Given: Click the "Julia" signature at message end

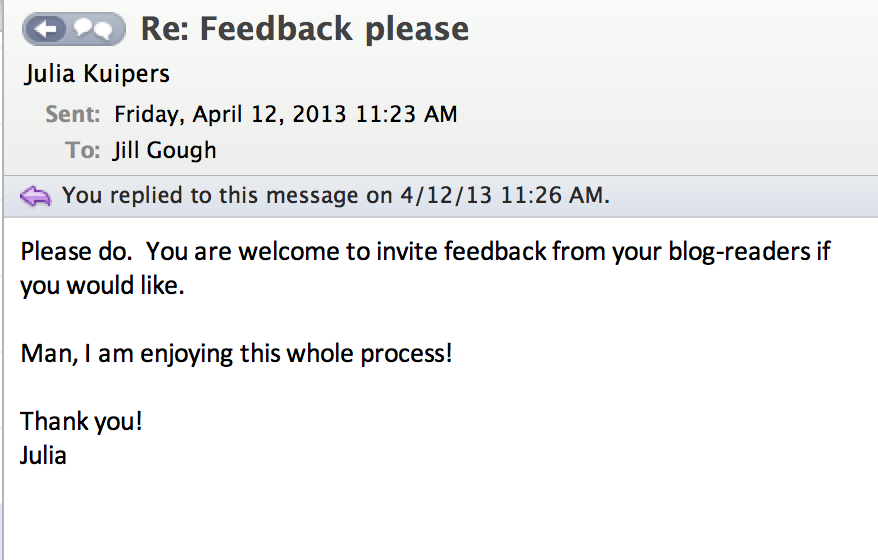Looking at the screenshot, I should (x=43, y=456).
